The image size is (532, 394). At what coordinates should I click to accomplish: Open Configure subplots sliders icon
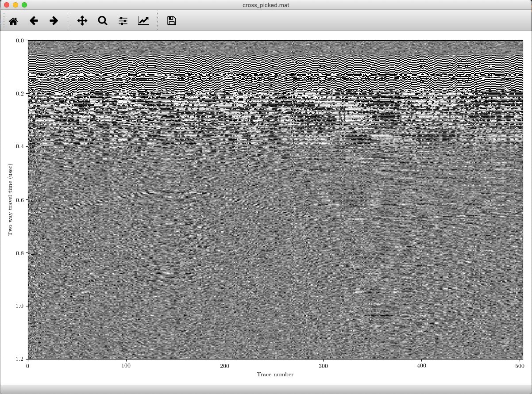(x=123, y=21)
